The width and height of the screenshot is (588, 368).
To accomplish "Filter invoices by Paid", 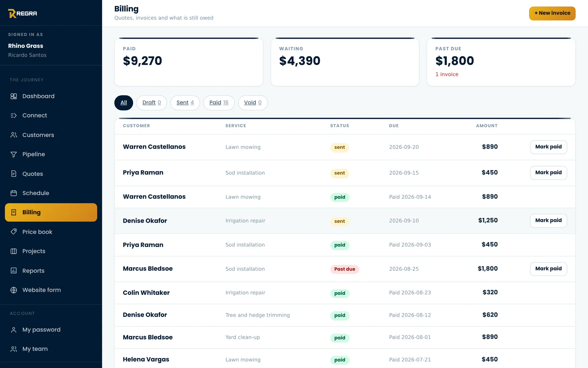I will pyautogui.click(x=219, y=103).
